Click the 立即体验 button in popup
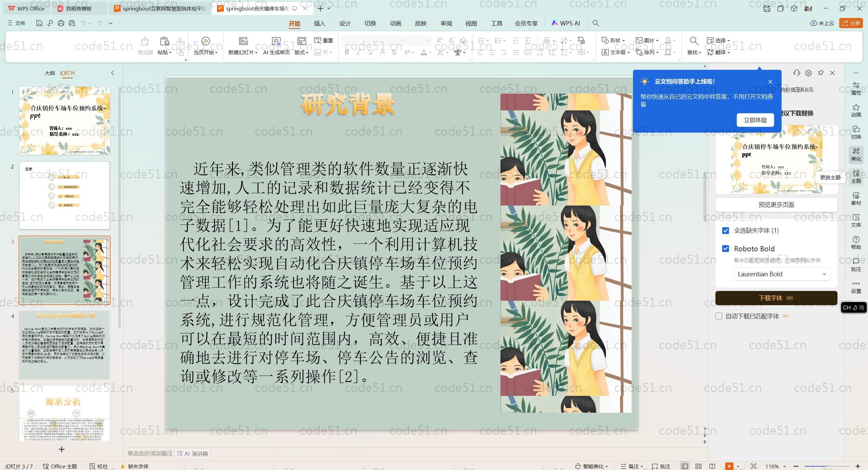 pos(755,120)
